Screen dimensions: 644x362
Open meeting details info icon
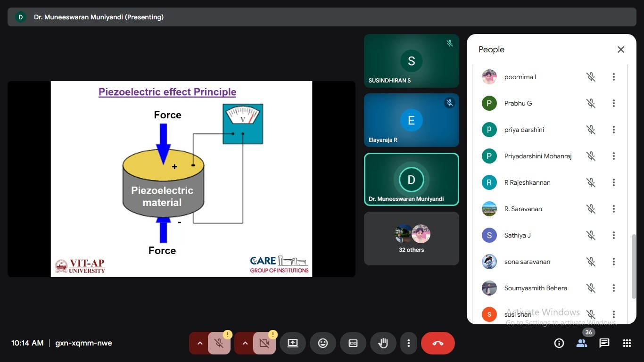click(559, 343)
